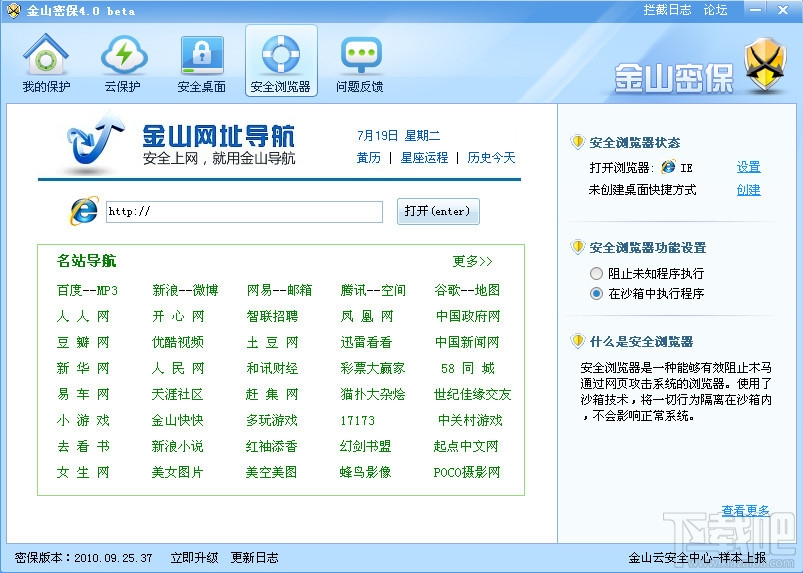Click the title bar app icon
The width and height of the screenshot is (803, 573).
pyautogui.click(x=13, y=10)
